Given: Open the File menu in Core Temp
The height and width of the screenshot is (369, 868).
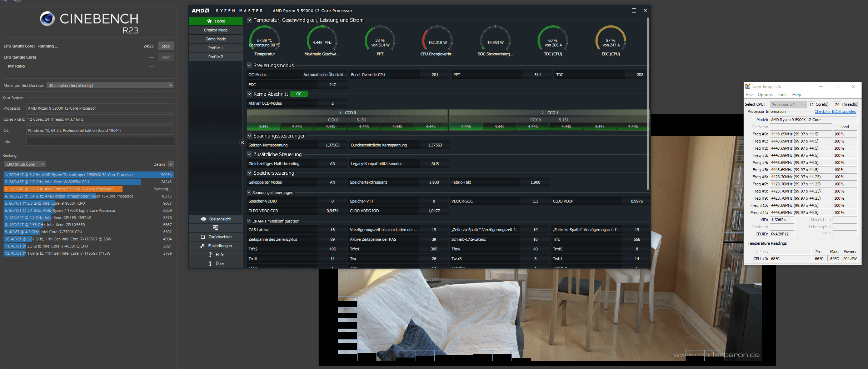Looking at the screenshot, I should point(749,95).
